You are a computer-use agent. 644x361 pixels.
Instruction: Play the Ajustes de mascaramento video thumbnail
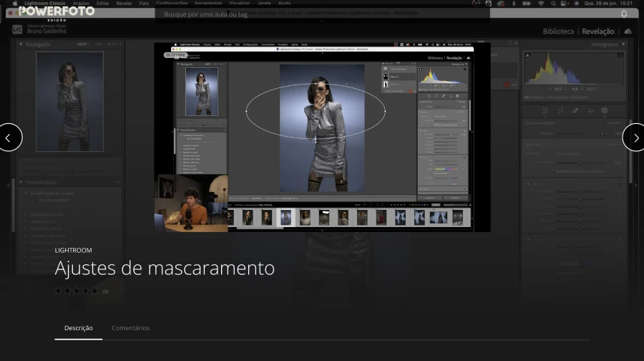pos(322,138)
